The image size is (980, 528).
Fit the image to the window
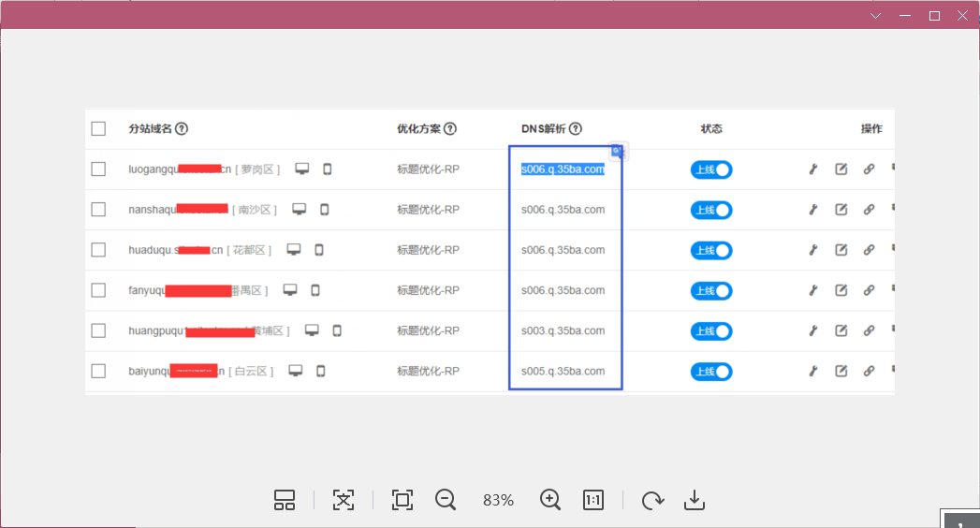click(x=402, y=500)
